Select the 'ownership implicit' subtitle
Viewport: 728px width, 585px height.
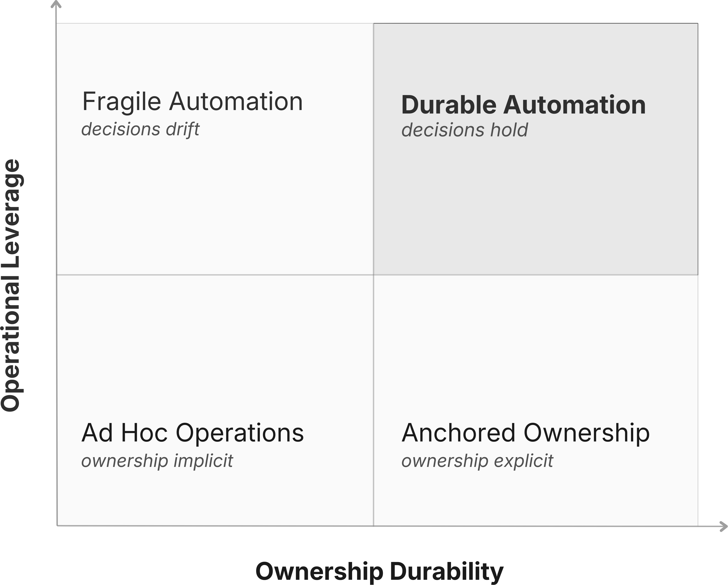coord(157,461)
